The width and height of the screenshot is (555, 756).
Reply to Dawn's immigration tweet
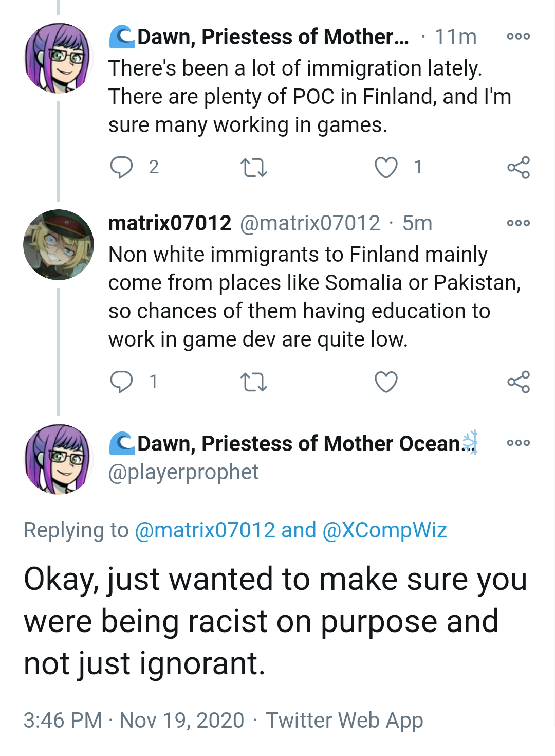[x=122, y=167]
